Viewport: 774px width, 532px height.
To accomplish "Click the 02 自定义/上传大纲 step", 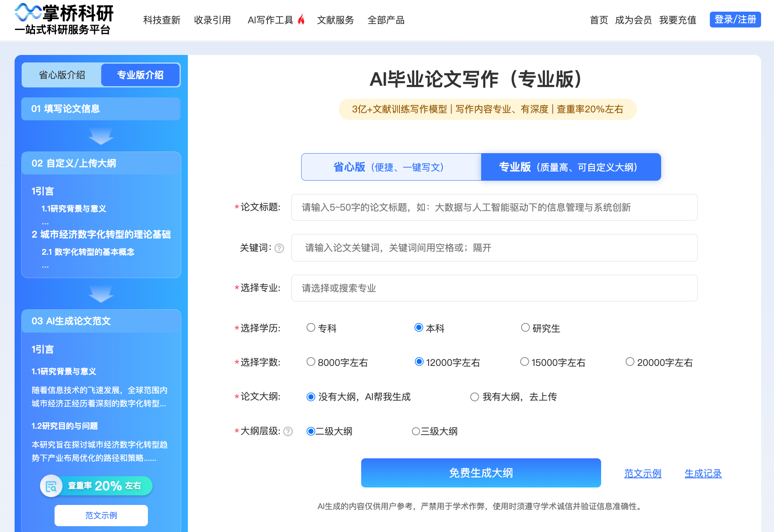I will 101,163.
